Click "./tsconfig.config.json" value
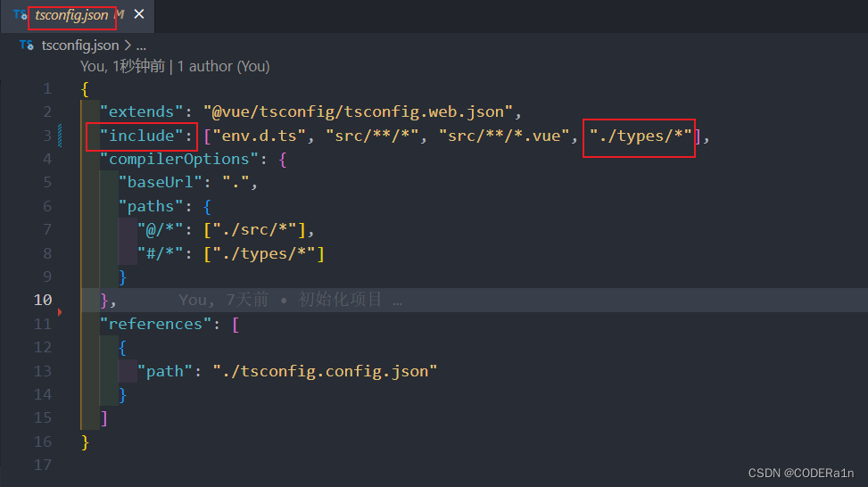Screen dimensions: 868x487 coord(325,371)
